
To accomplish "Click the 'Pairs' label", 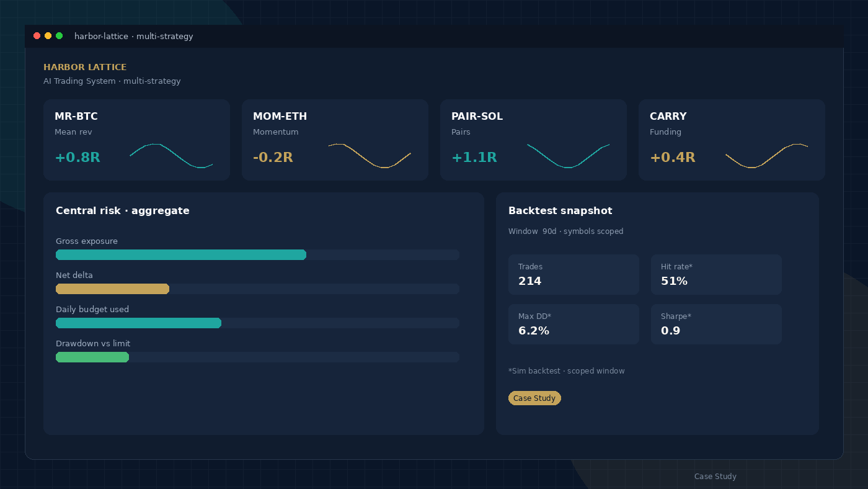I will (x=461, y=132).
